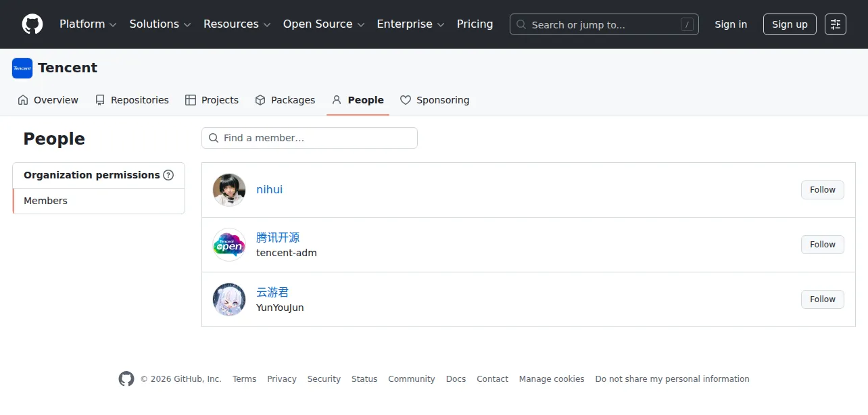Switch to the Projects tab
868x415 pixels.
212,100
